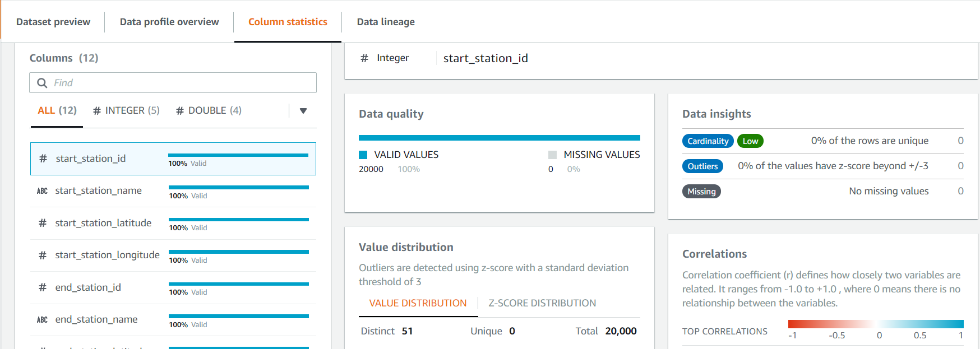Click the hash icon beside start_station_latitude
Image resolution: width=980 pixels, height=349 pixels.
(43, 223)
